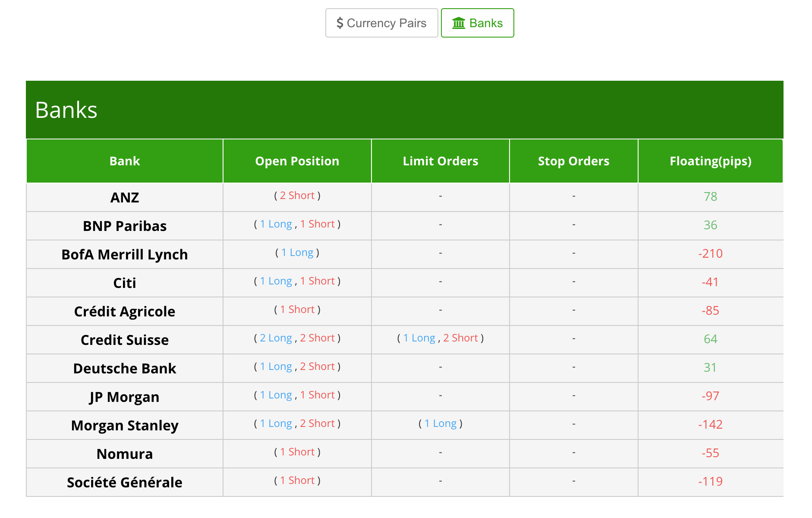
Task: Click ANZ's 2 Short open position
Action: pyautogui.click(x=297, y=196)
